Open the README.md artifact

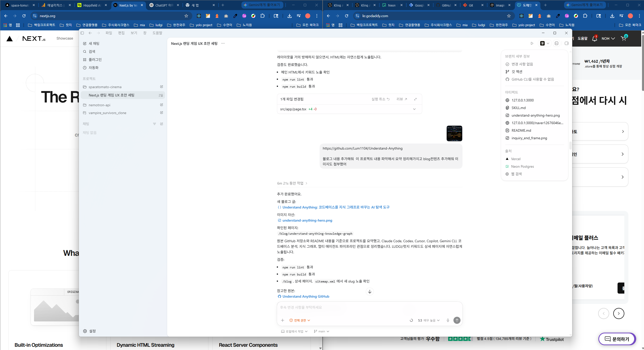click(518, 130)
